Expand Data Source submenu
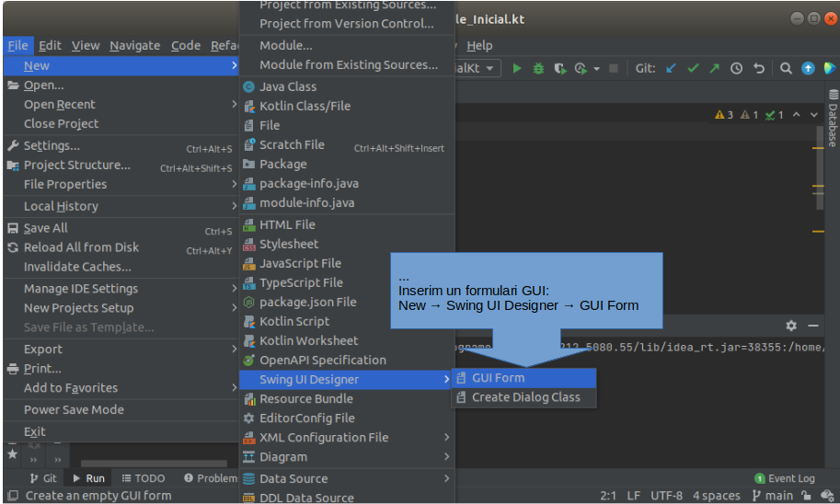840x504 pixels. click(x=347, y=479)
